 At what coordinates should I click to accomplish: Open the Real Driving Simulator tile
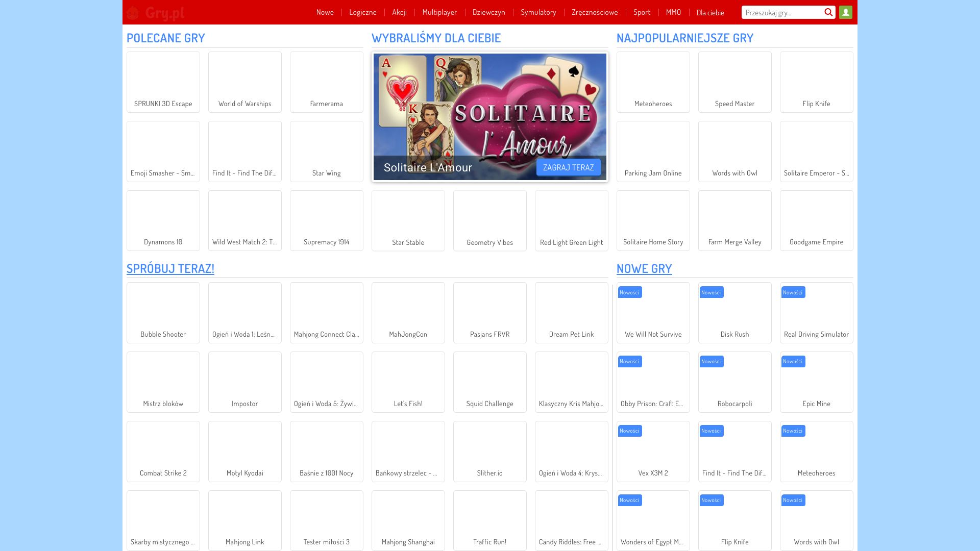click(817, 313)
